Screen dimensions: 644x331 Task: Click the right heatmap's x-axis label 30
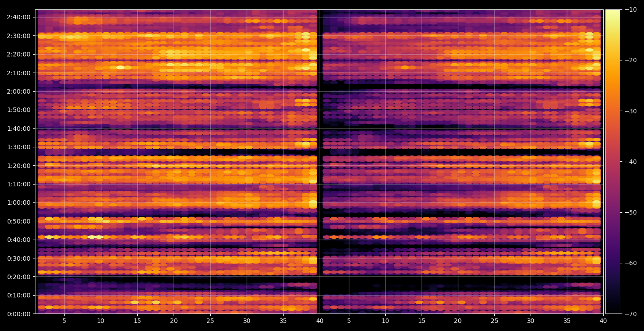click(x=531, y=321)
